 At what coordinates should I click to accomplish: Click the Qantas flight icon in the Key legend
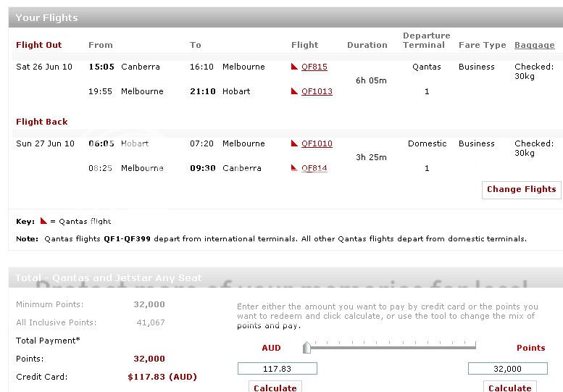43,221
